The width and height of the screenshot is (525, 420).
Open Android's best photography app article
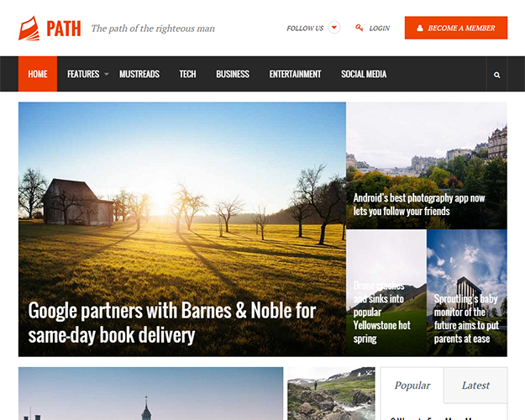(x=419, y=205)
